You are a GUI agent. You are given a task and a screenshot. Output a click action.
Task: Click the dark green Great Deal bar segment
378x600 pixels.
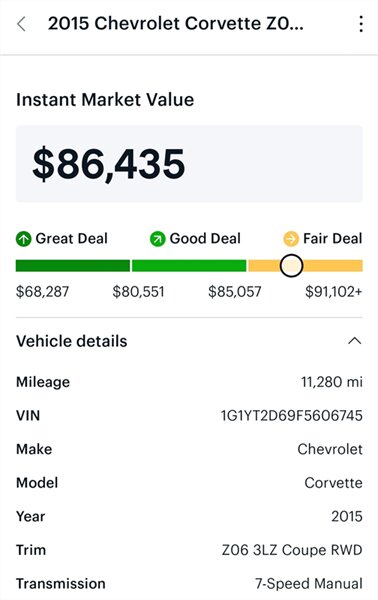click(x=73, y=266)
